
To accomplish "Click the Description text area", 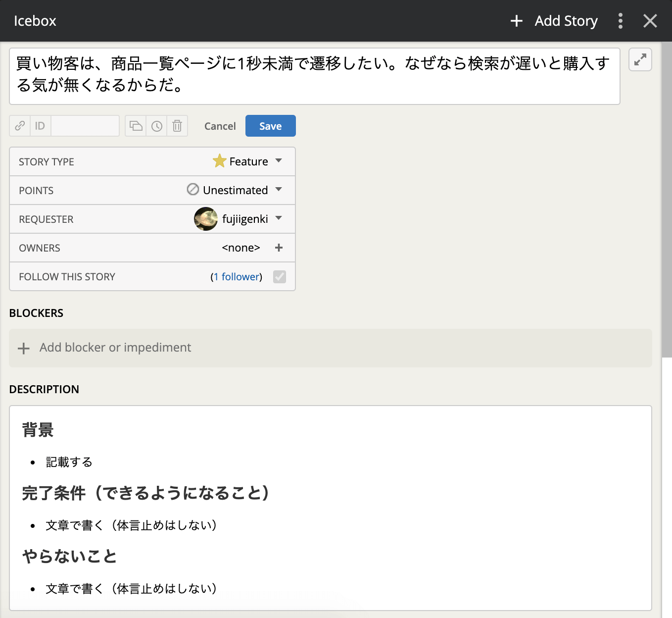I will pyautogui.click(x=330, y=508).
